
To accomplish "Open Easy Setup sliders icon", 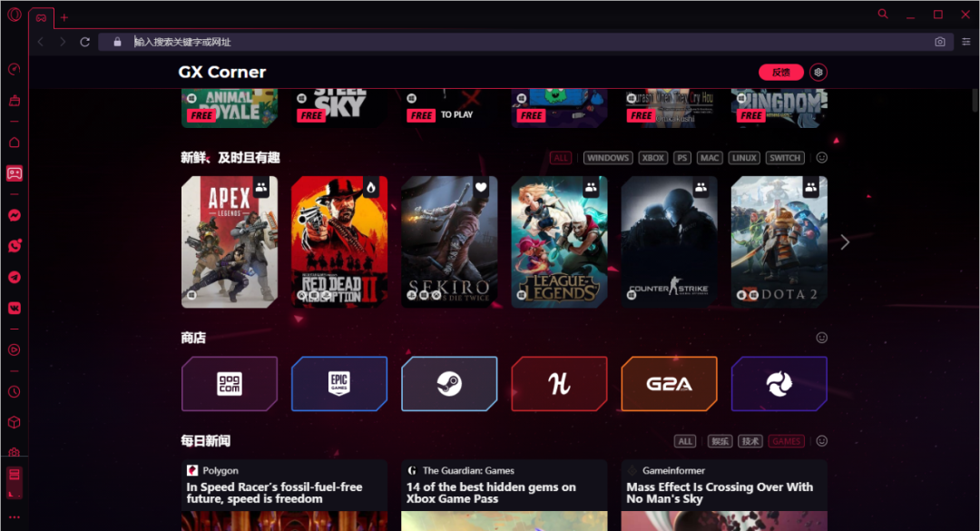I will 965,42.
